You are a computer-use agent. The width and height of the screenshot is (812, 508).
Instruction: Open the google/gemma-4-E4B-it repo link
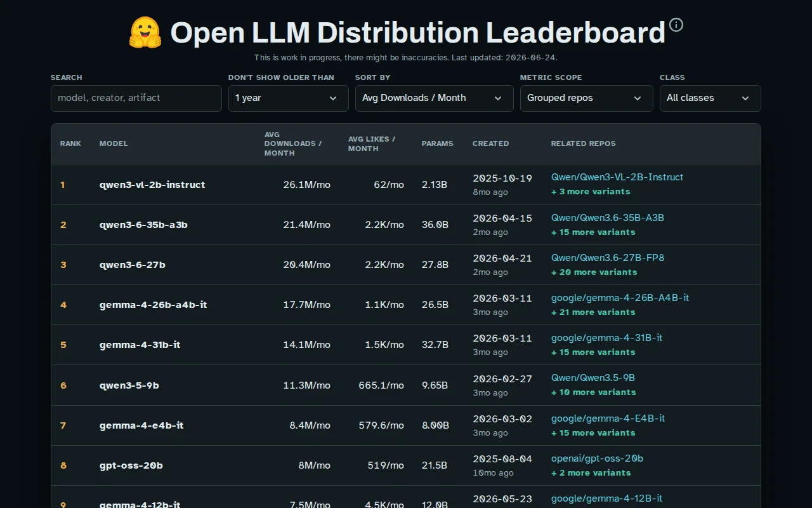pos(608,418)
